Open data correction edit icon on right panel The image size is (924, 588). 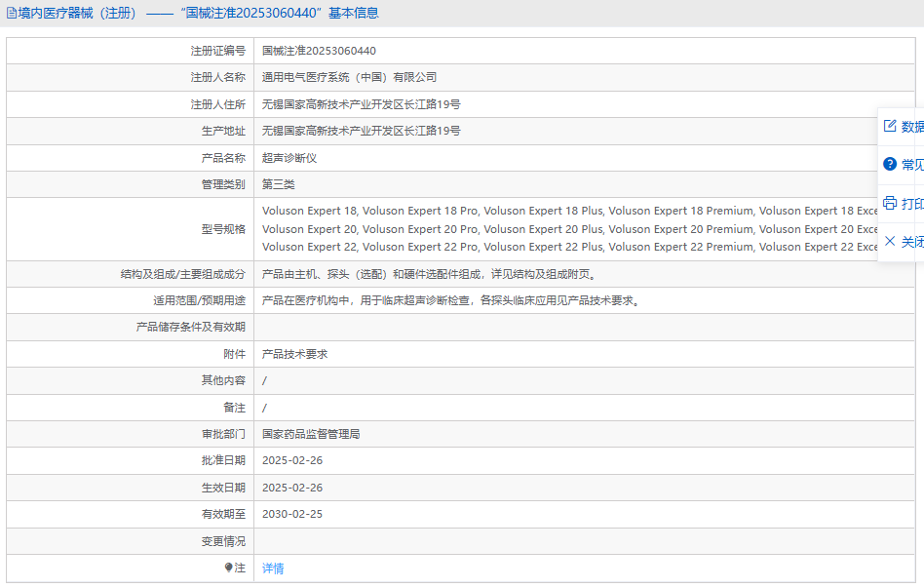pos(890,126)
